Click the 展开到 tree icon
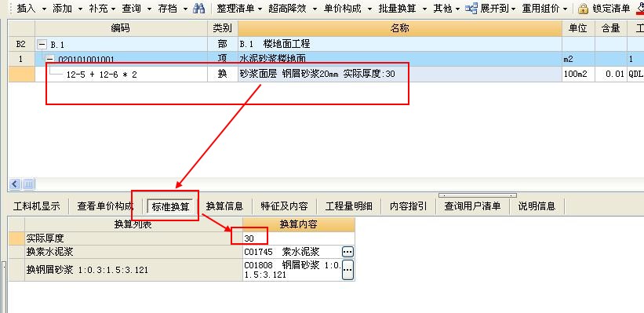This screenshot has width=644, height=313. pos(471,8)
